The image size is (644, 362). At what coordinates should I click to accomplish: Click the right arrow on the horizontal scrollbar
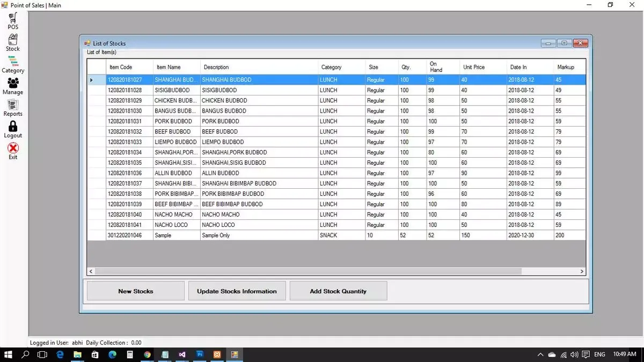(581, 271)
